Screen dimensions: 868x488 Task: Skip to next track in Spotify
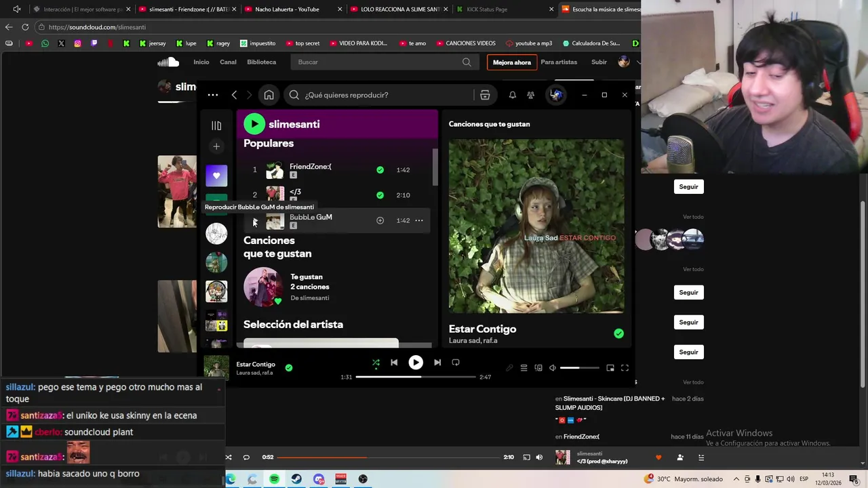pos(437,363)
